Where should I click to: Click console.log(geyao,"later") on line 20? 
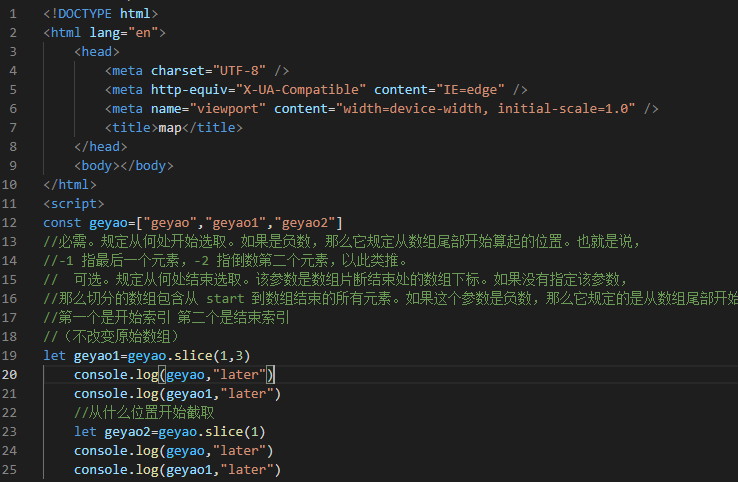(174, 375)
